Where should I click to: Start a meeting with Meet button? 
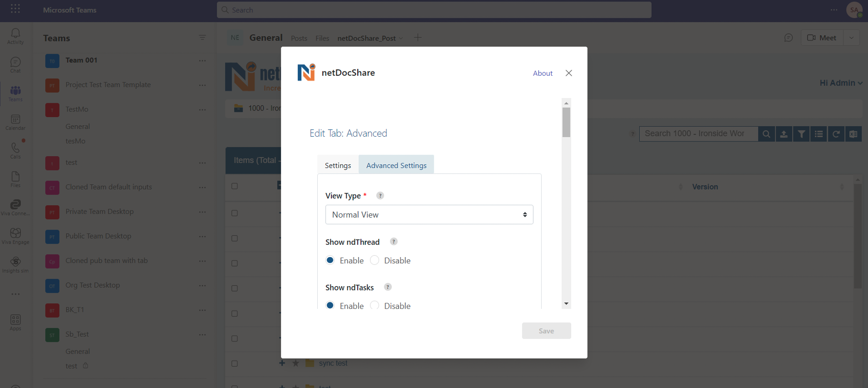(x=822, y=38)
